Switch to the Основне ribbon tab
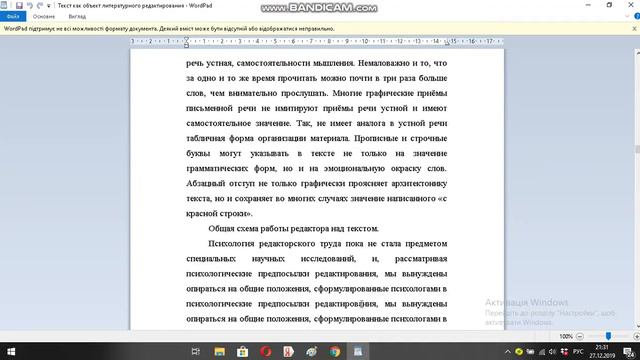The width and height of the screenshot is (640, 360). click(x=44, y=16)
